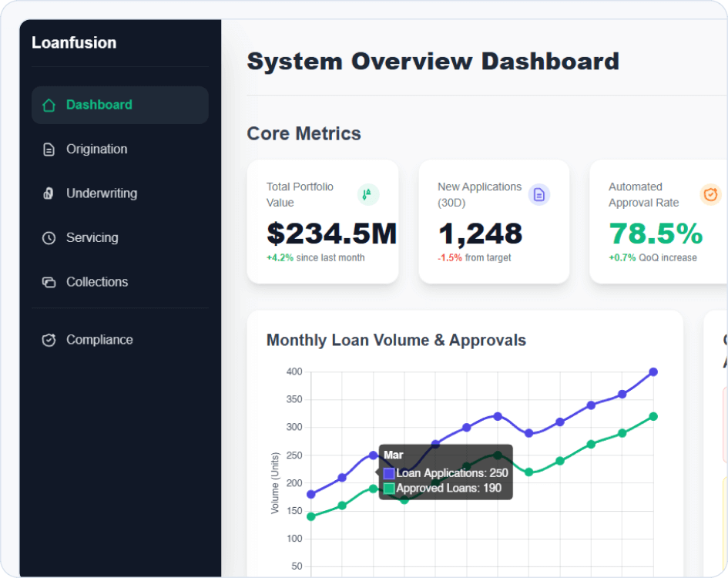
Task: Click the document icon on New Applications card
Action: click(539, 194)
